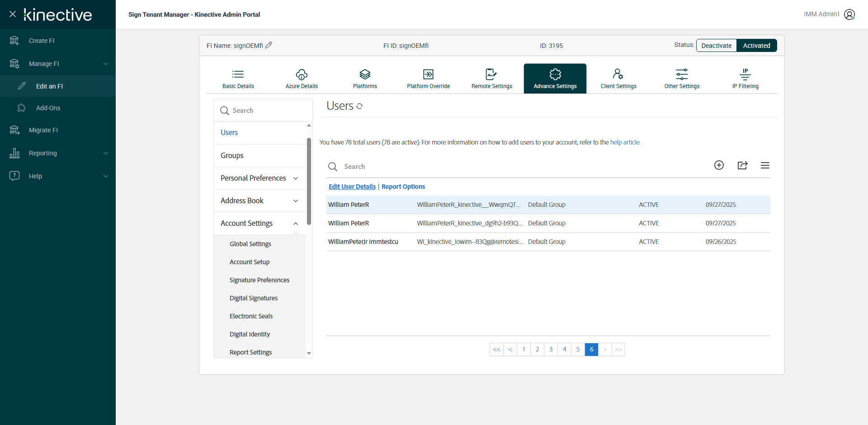Select the Activated status button

pyautogui.click(x=756, y=46)
